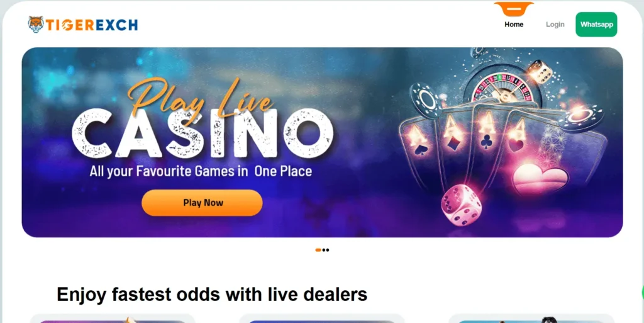Click the green Whatsapp button
This screenshot has height=323, width=644.
pos(596,25)
